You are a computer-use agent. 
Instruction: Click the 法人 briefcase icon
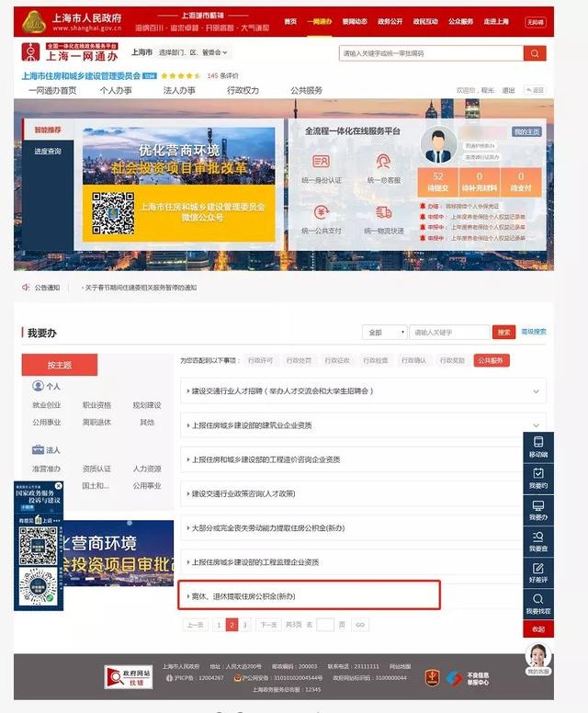[x=38, y=449]
